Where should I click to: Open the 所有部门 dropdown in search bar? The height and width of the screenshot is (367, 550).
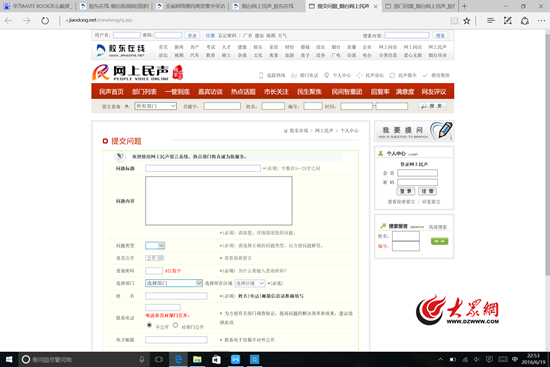point(155,106)
